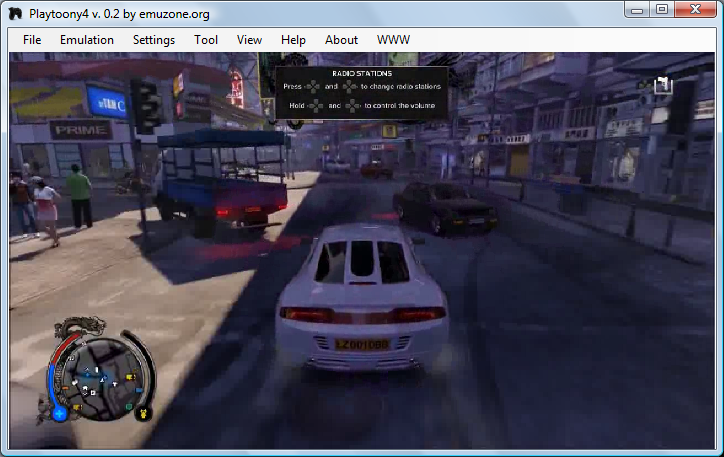Click the first d-pad icon after 'Hold'
Image resolution: width=724 pixels, height=457 pixels.
(315, 106)
